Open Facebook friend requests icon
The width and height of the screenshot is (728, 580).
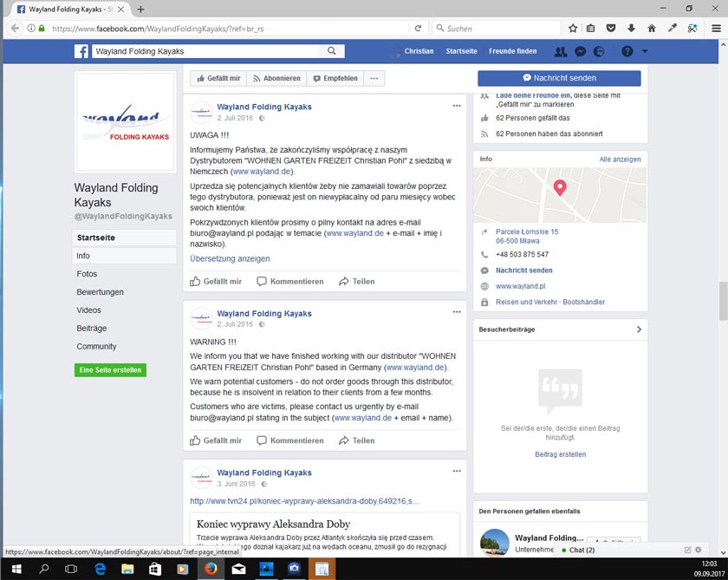coord(561,51)
